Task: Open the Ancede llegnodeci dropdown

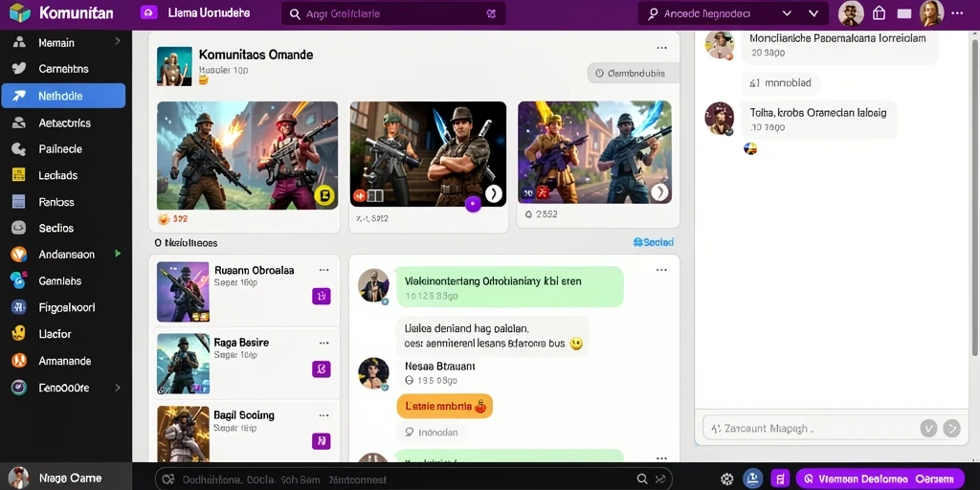Action: 787,13
